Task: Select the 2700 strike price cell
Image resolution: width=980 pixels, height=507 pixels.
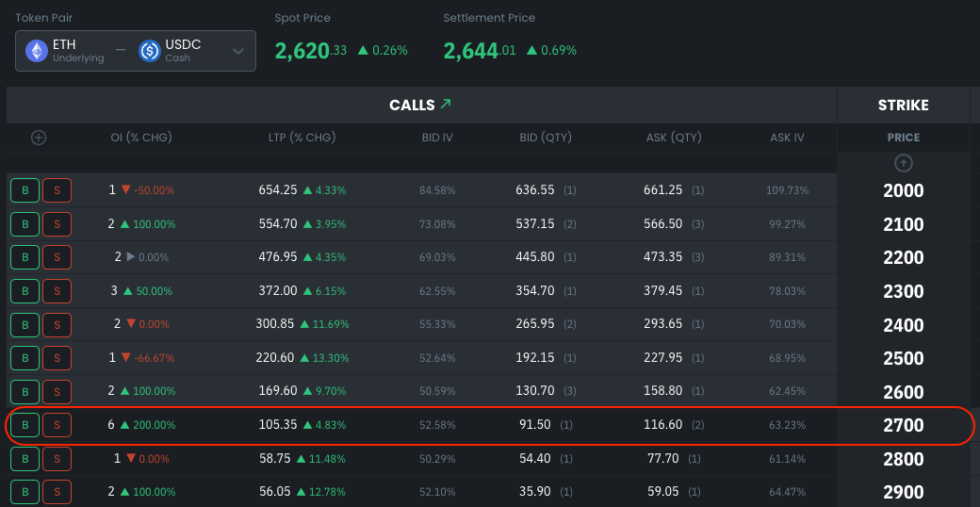Action: pos(903,425)
